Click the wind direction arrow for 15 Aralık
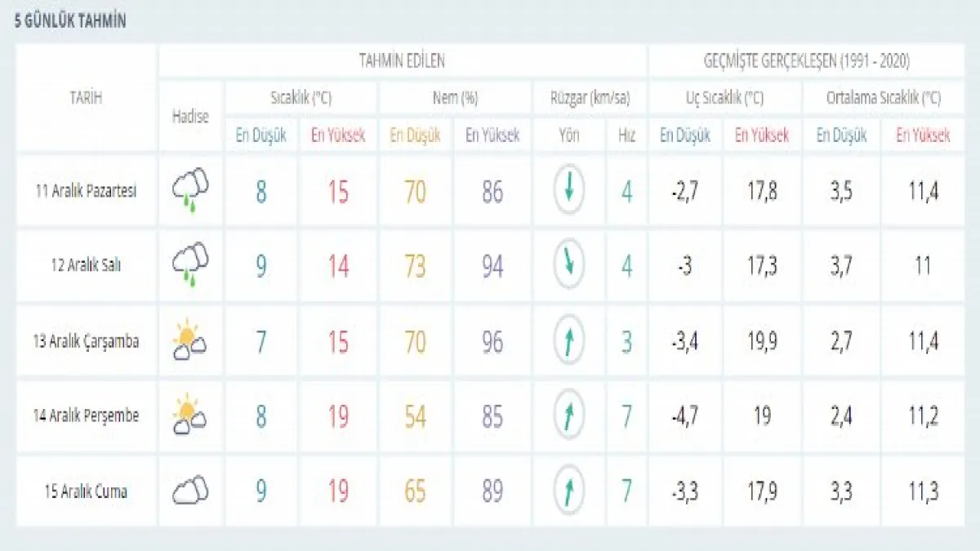The width and height of the screenshot is (980, 551). click(x=568, y=491)
